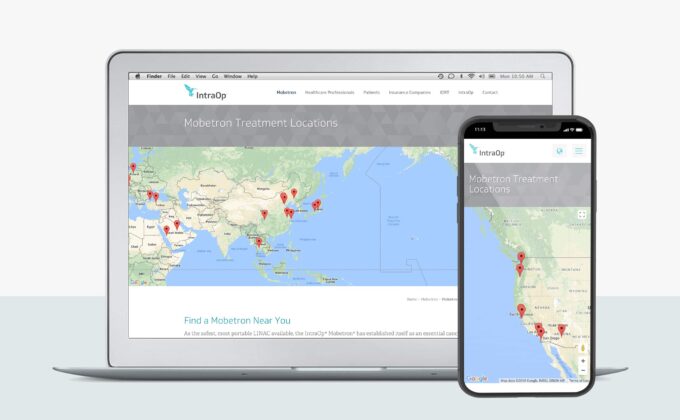Open the Window menu
The height and width of the screenshot is (420, 680).
tap(233, 76)
